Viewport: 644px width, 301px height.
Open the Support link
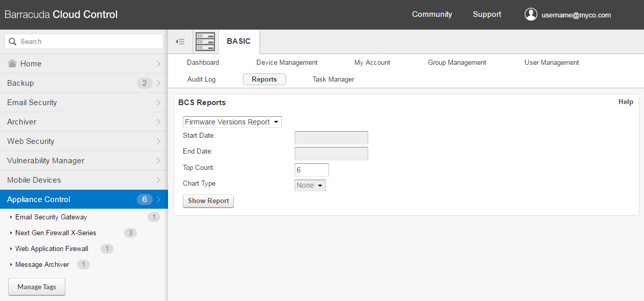coord(487,14)
